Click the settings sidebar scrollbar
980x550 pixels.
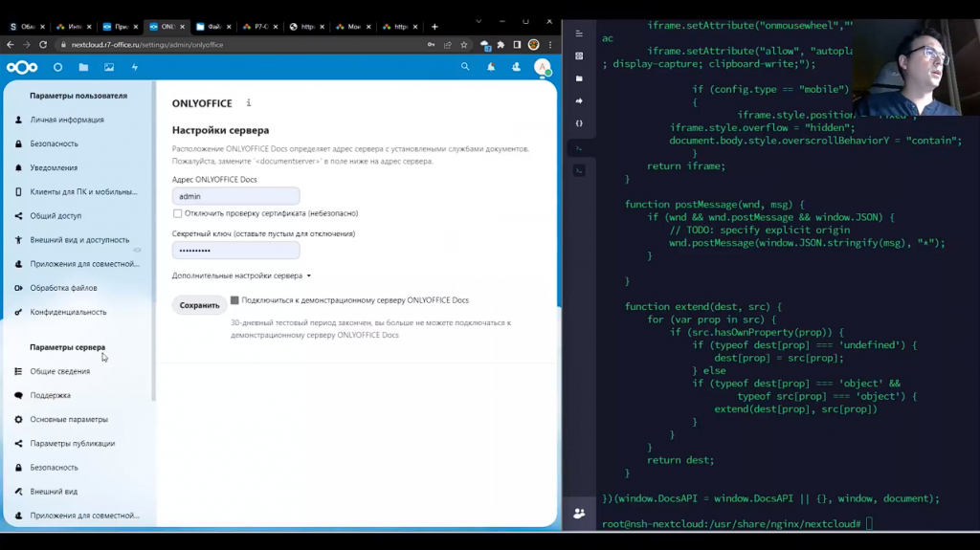[153, 241]
